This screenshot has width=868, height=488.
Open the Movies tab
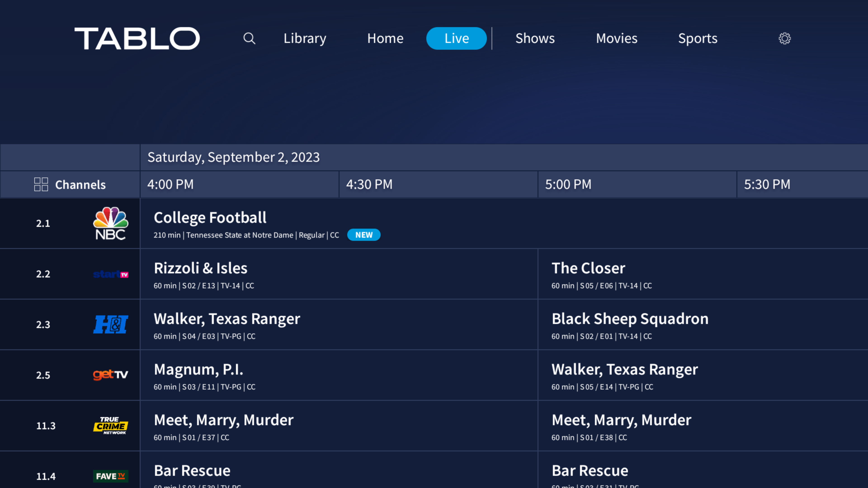point(617,38)
